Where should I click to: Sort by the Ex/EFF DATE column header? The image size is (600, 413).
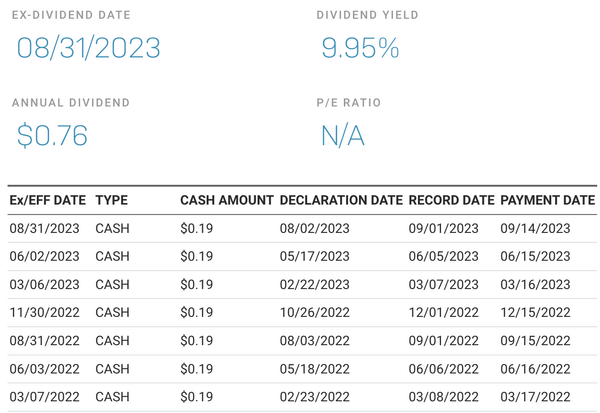[47, 200]
